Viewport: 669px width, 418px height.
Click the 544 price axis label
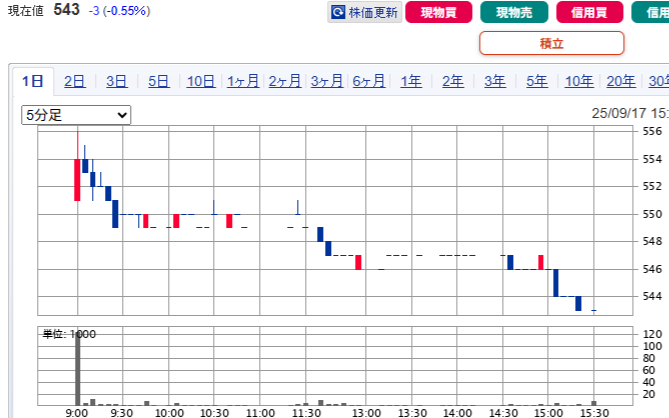point(652,296)
